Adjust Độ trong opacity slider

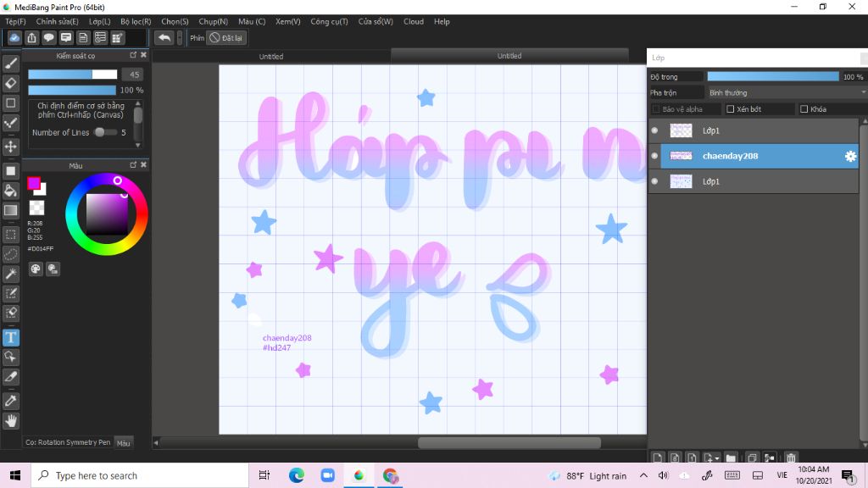pyautogui.click(x=773, y=77)
